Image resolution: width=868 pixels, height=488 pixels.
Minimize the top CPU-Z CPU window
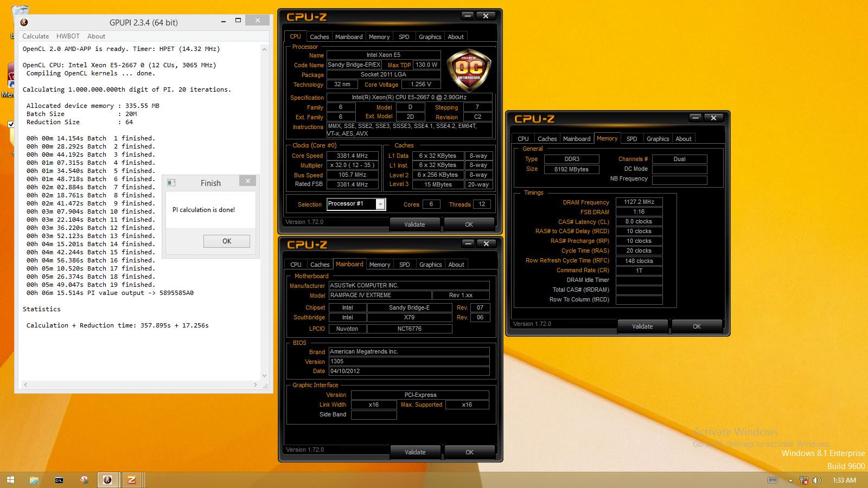[x=468, y=16]
